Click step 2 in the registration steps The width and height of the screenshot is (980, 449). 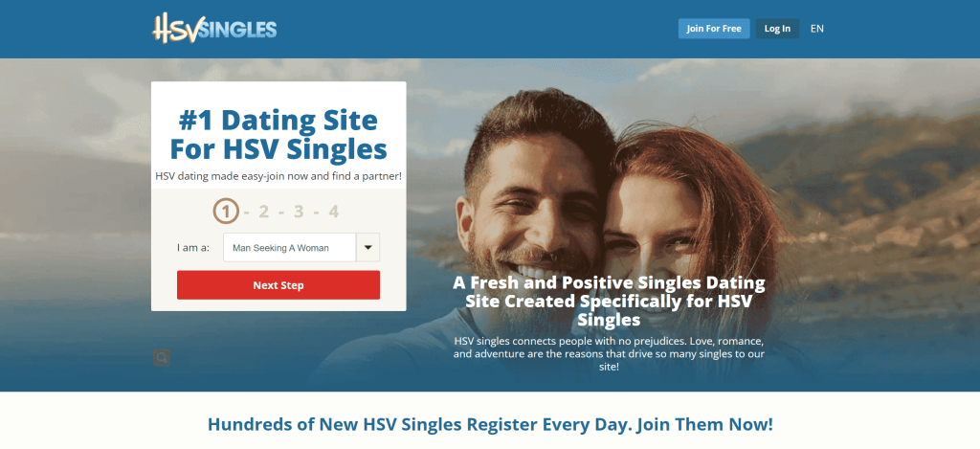263,212
